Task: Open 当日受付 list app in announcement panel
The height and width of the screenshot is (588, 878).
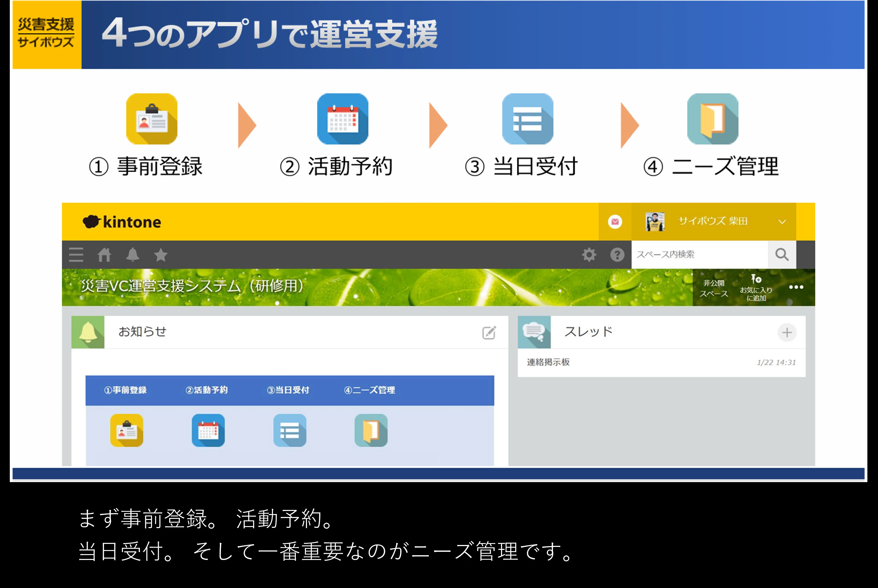Action: 290,430
